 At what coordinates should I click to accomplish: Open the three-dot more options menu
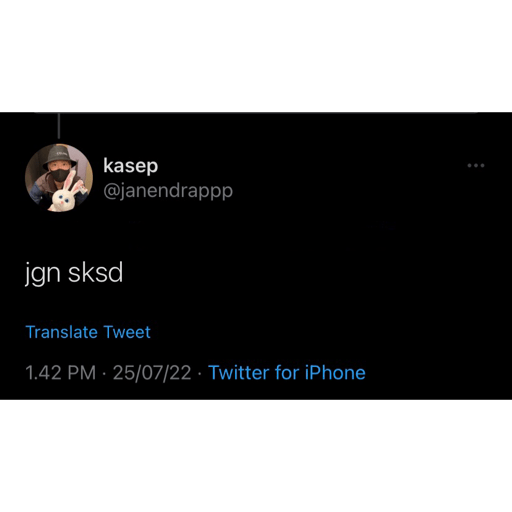coord(476,165)
